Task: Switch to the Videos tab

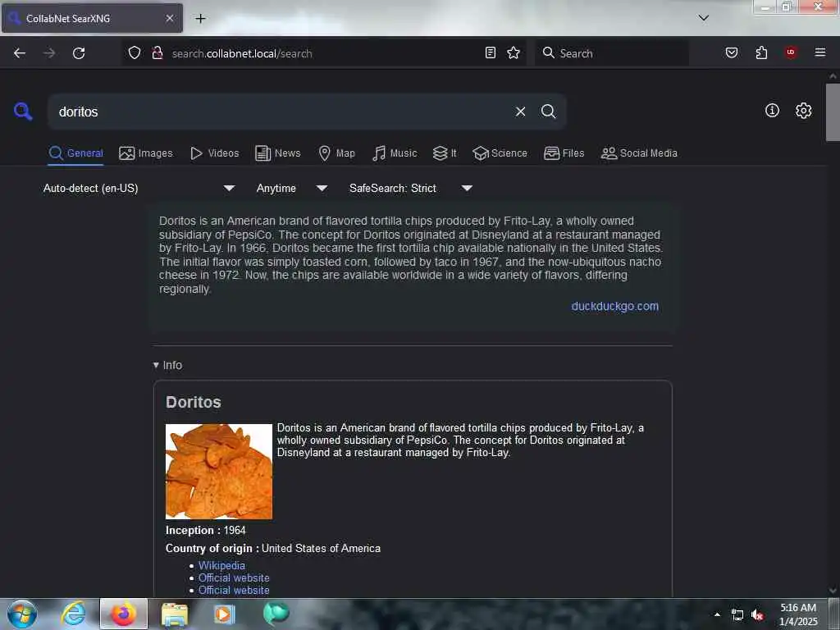Action: pos(214,153)
